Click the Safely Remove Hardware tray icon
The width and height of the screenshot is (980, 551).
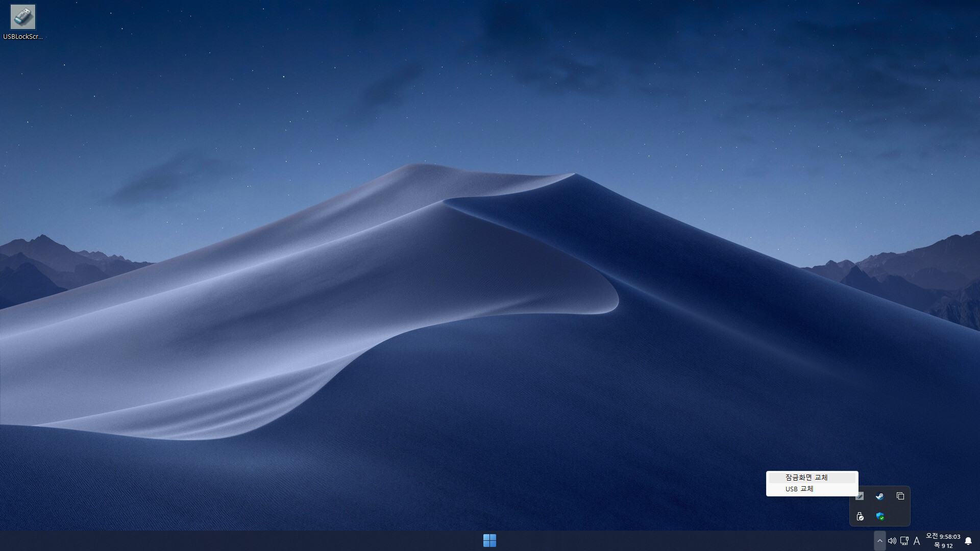861,516
